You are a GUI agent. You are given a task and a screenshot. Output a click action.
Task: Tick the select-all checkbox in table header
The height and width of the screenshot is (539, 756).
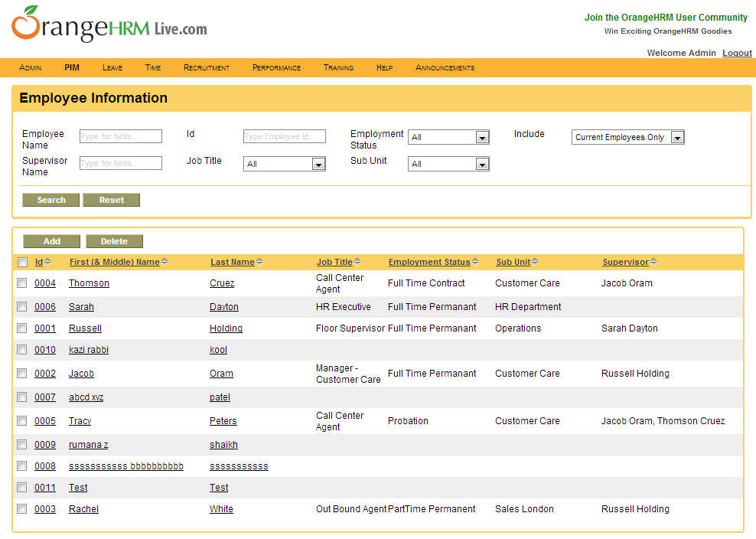pos(23,263)
